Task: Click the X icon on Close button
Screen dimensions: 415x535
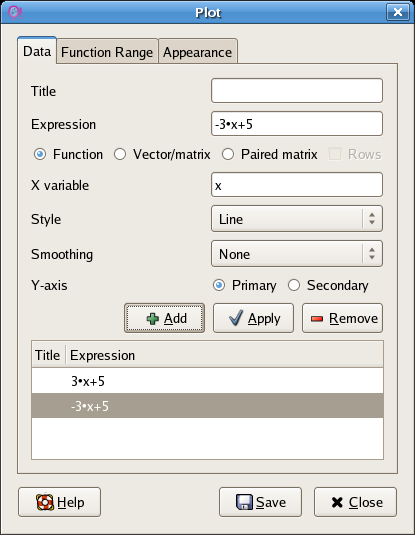Action: [x=337, y=502]
